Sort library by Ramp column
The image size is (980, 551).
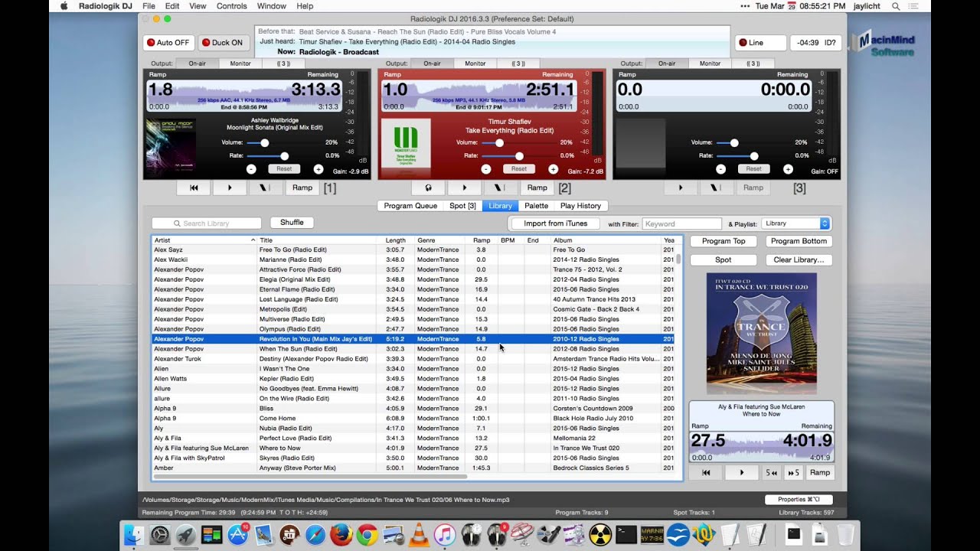480,240
